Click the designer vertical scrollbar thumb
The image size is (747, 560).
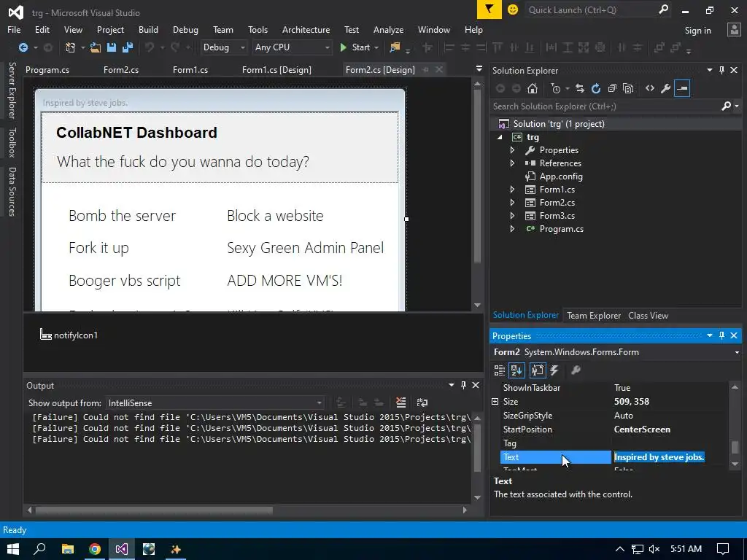pyautogui.click(x=477, y=176)
